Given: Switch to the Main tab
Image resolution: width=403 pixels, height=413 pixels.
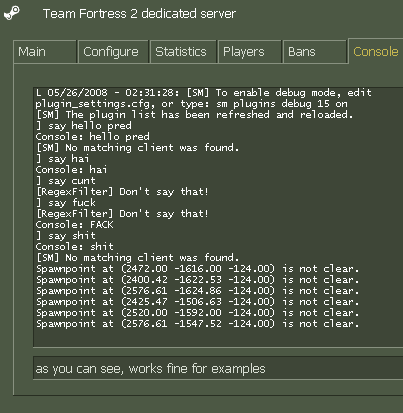Looking at the screenshot, I should click(45, 52).
